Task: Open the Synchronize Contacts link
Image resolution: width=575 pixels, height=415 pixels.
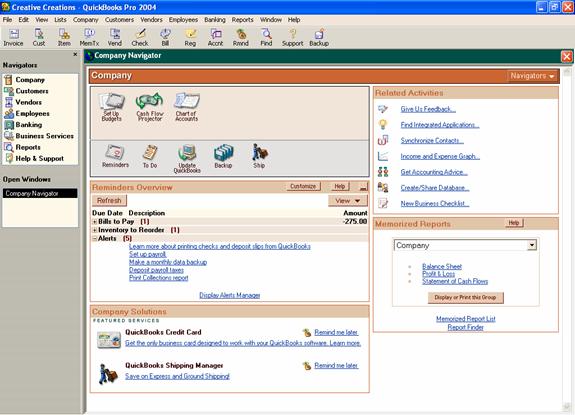Action: click(432, 140)
